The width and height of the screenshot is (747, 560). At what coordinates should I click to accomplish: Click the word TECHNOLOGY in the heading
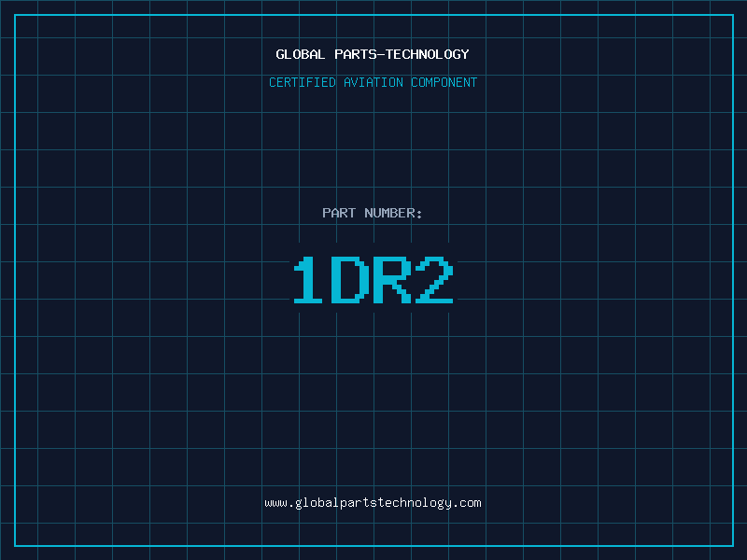428,55
